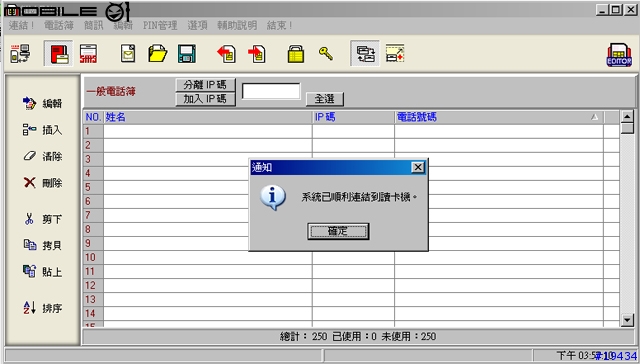
Task: Click the 全選 select all button
Action: point(325,99)
